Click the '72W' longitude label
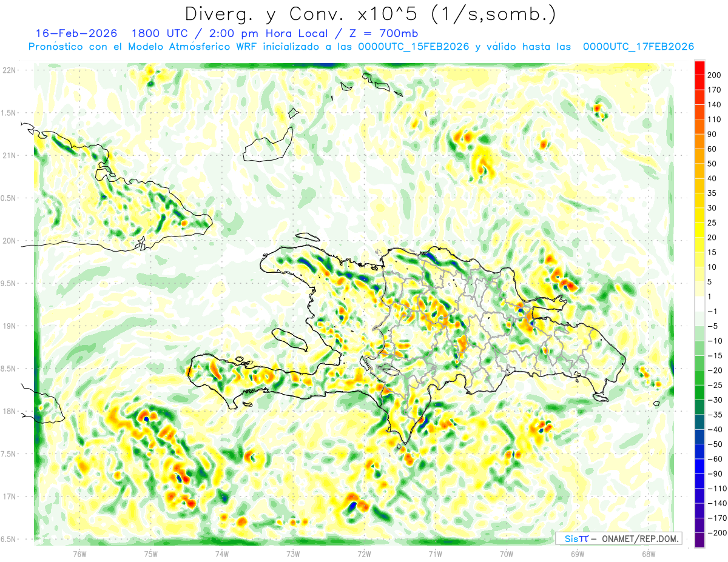728x562 pixels. (364, 554)
